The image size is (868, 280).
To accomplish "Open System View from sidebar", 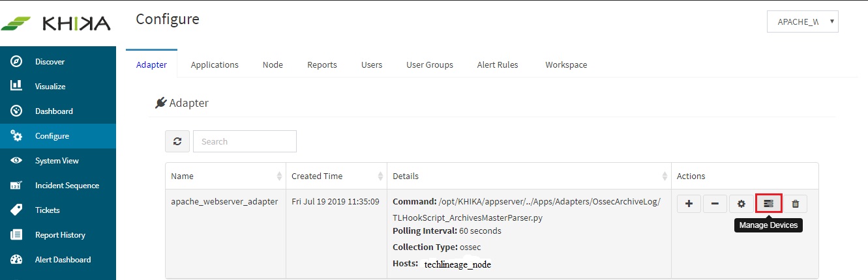I will pos(58,161).
